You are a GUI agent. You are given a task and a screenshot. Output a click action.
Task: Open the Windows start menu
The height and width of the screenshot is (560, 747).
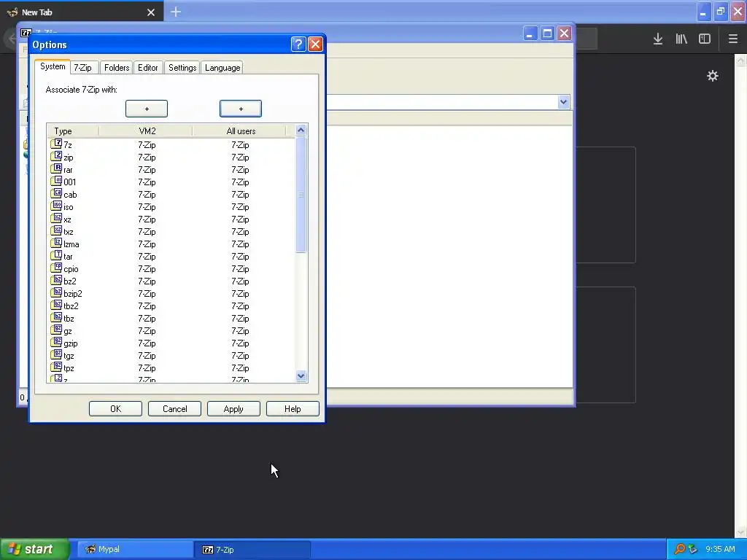[x=34, y=549]
